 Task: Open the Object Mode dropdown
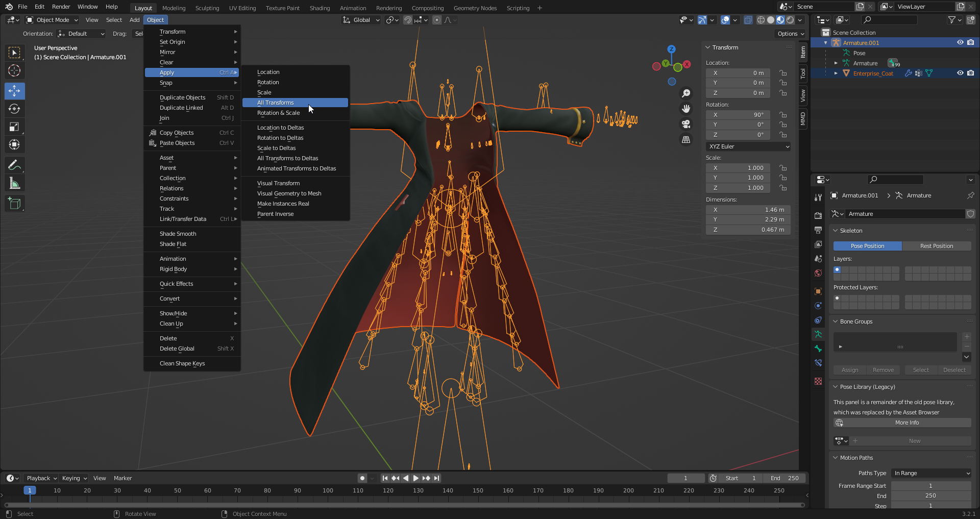(x=52, y=20)
